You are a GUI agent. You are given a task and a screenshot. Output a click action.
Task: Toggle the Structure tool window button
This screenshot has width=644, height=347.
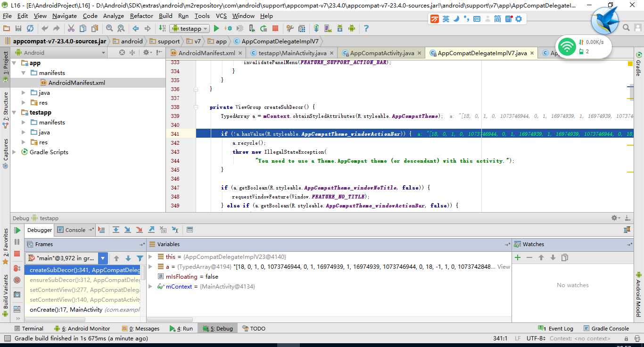[5, 109]
